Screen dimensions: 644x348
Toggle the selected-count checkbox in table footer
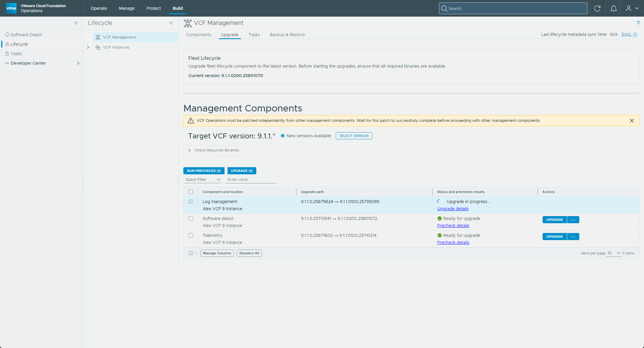pos(191,253)
